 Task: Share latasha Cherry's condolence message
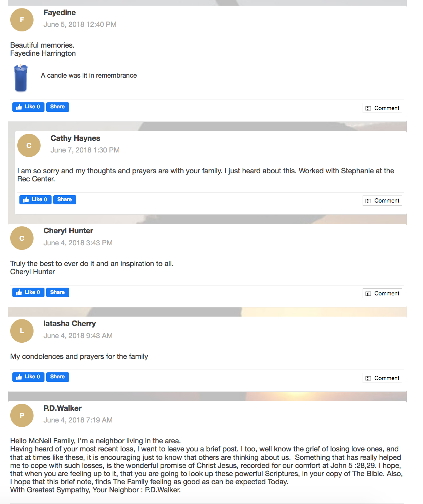[x=58, y=377]
